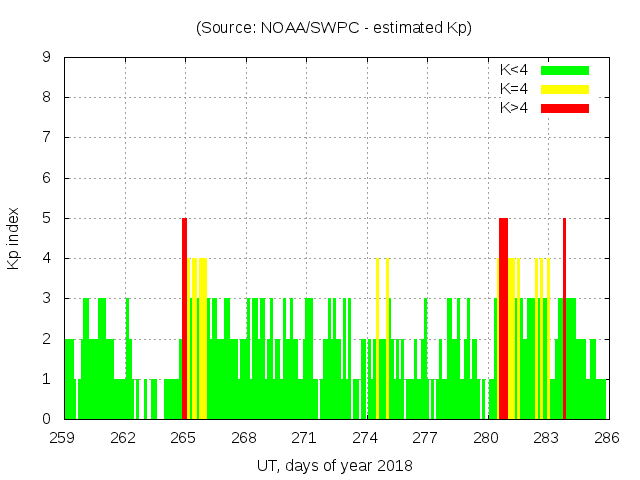Click the x-axis title 'UT, days of year 2018'
This screenshot has width=640, height=480.
coord(334,465)
